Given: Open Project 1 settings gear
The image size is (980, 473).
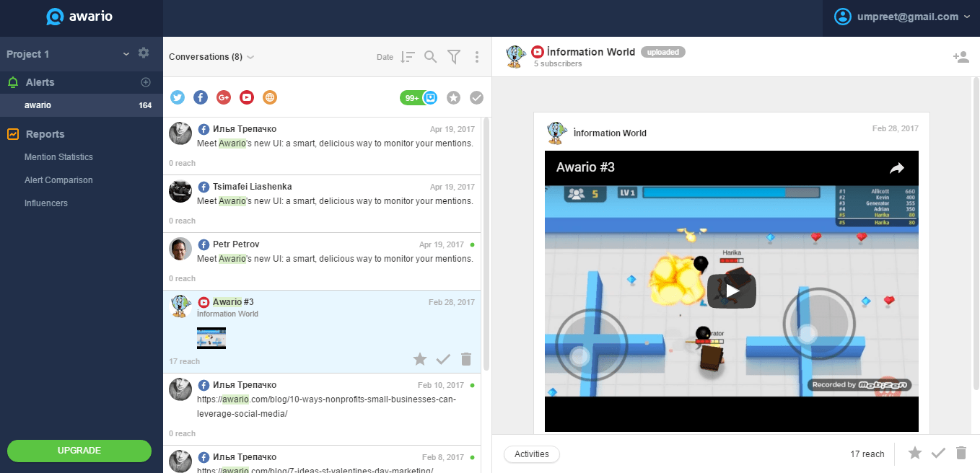Looking at the screenshot, I should 144,53.
